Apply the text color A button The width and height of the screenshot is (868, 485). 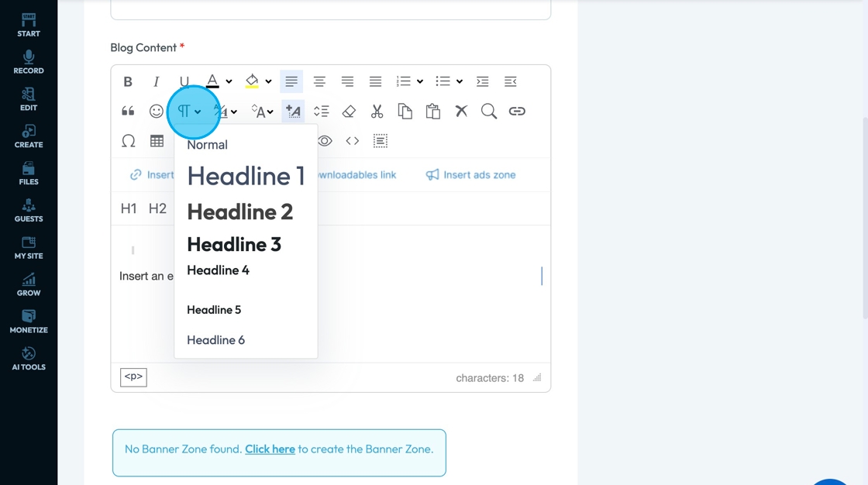[212, 81]
